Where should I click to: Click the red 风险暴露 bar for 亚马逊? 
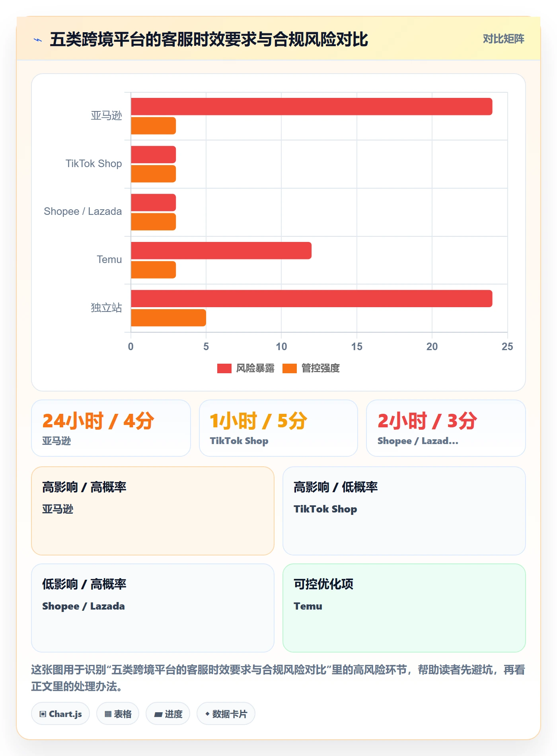coord(312,107)
